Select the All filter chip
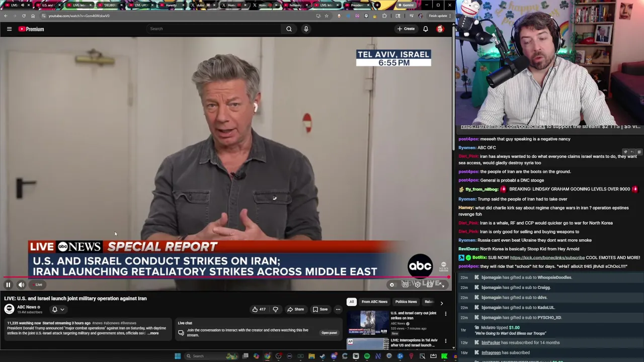This screenshot has width=644, height=362. pyautogui.click(x=352, y=302)
